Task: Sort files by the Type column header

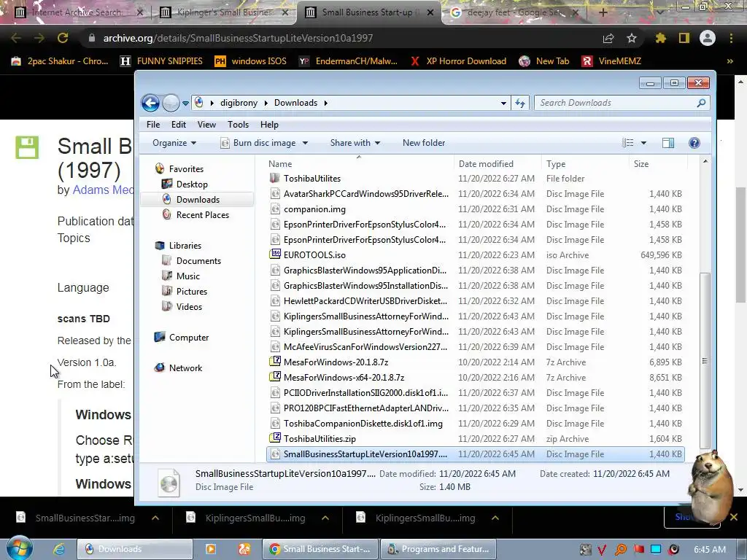Action: [555, 164]
